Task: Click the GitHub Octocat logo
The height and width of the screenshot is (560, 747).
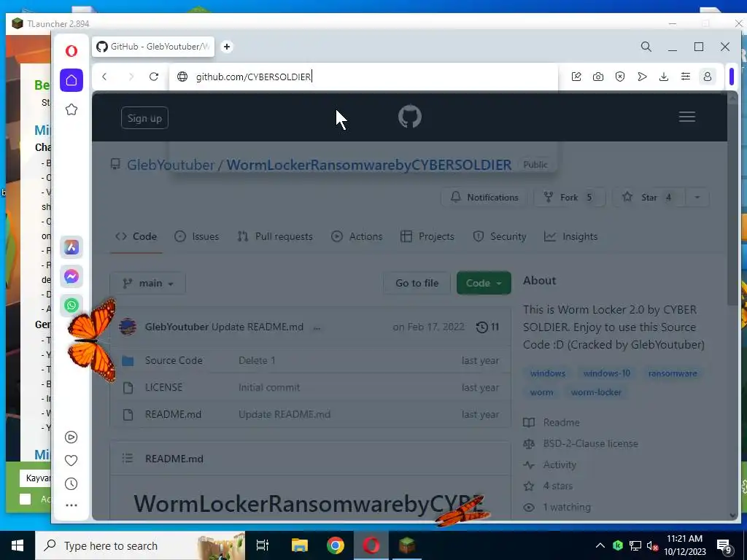Action: (x=410, y=117)
